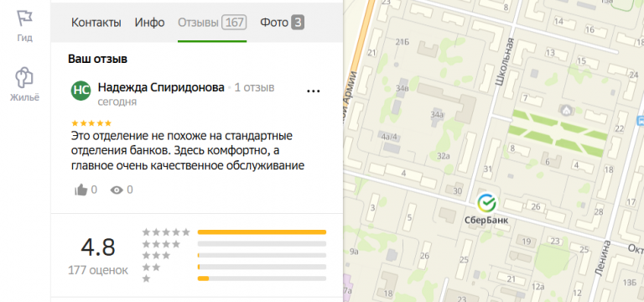This screenshot has width=644, height=302.
Task: Click the СберБанк label on the map
Action: (x=486, y=220)
